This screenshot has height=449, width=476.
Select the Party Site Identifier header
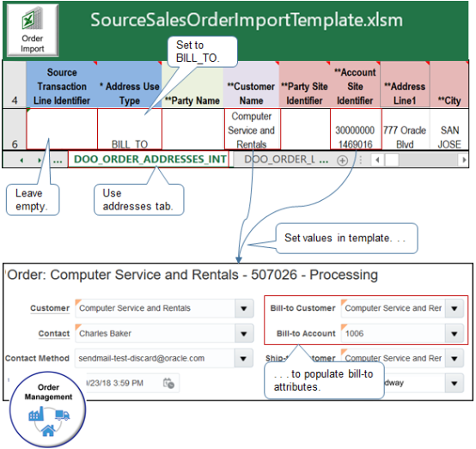[x=304, y=85]
